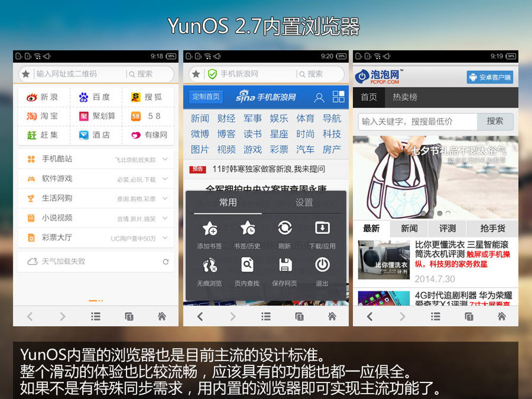
Task: Open 11时韩寒独家做客新浪 headline
Action: click(x=269, y=169)
